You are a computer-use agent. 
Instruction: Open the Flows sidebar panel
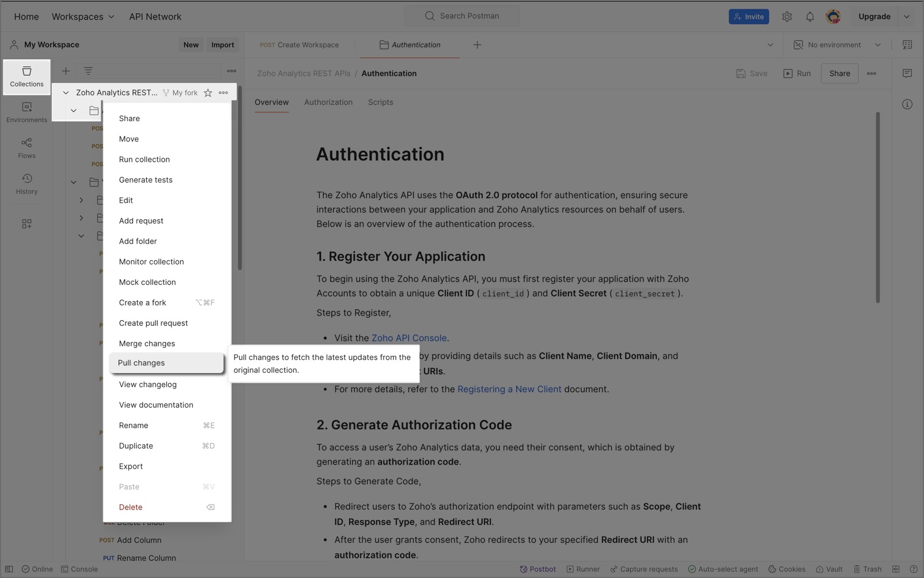[26, 148]
